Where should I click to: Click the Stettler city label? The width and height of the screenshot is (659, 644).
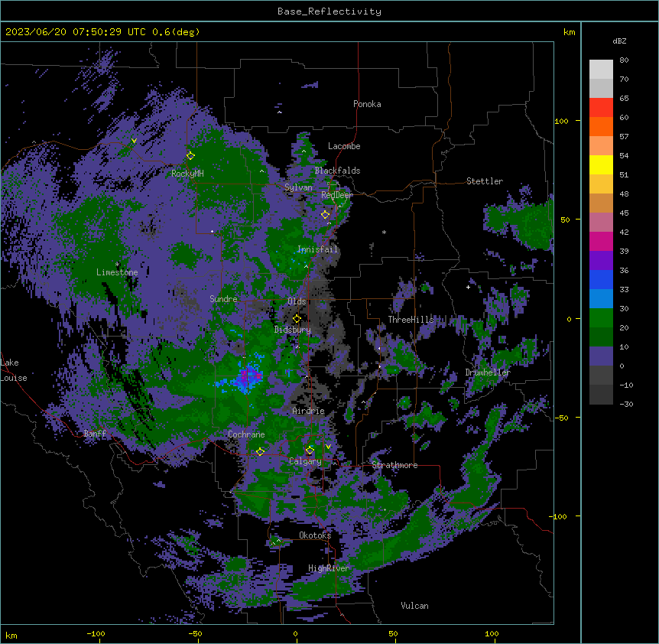(485, 181)
